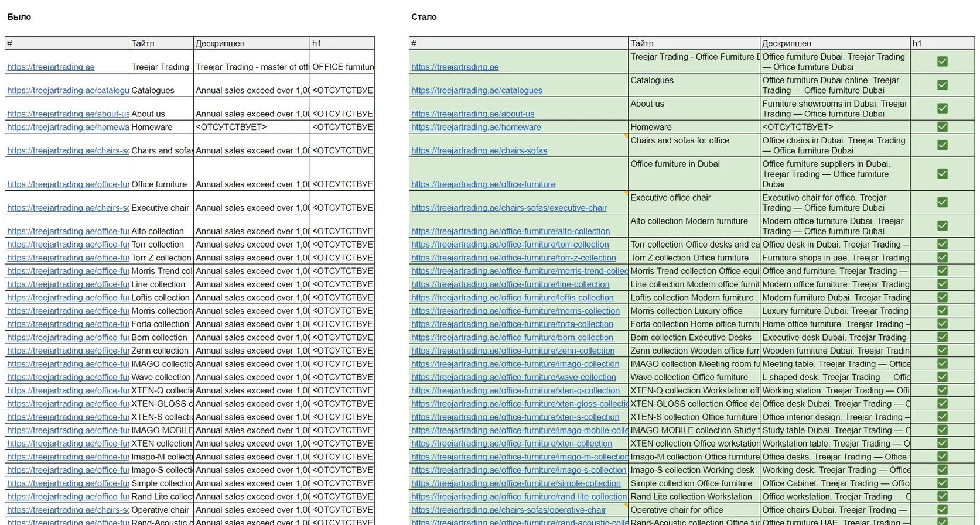This screenshot has width=980, height=525.
Task: Toggle h1 checkbox for imago-mobile-collection row
Action: pos(942,430)
